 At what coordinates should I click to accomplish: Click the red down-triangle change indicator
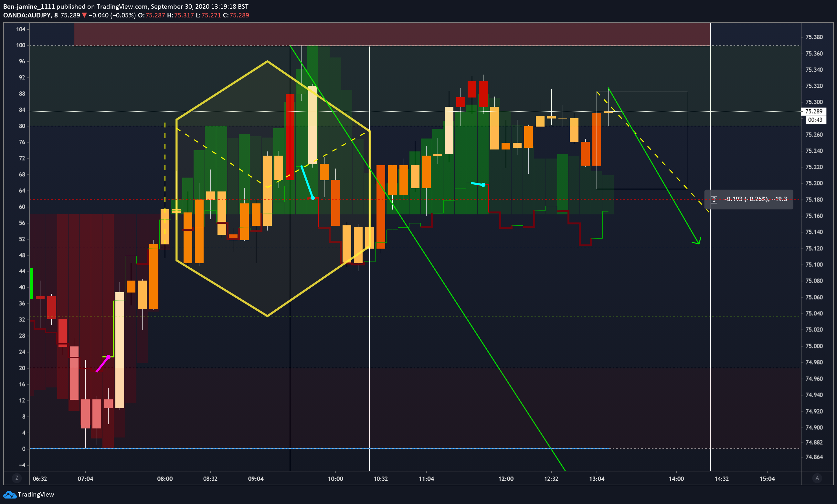(84, 15)
